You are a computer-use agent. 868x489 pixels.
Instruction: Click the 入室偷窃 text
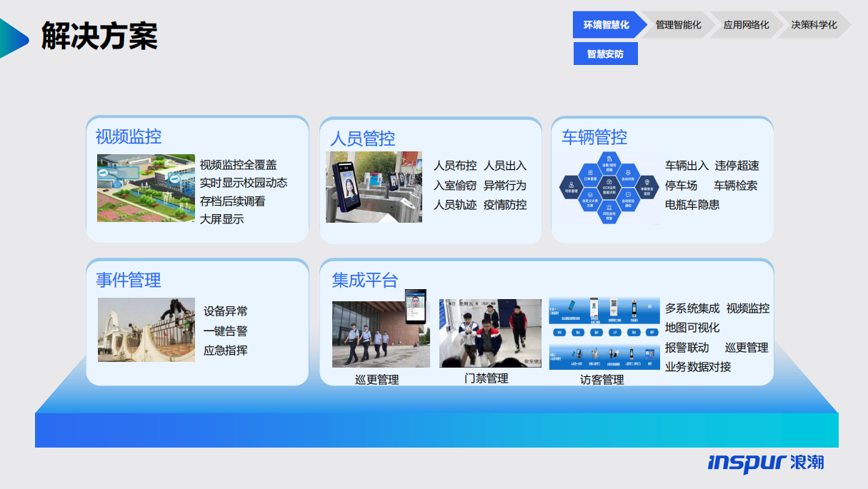coord(455,186)
